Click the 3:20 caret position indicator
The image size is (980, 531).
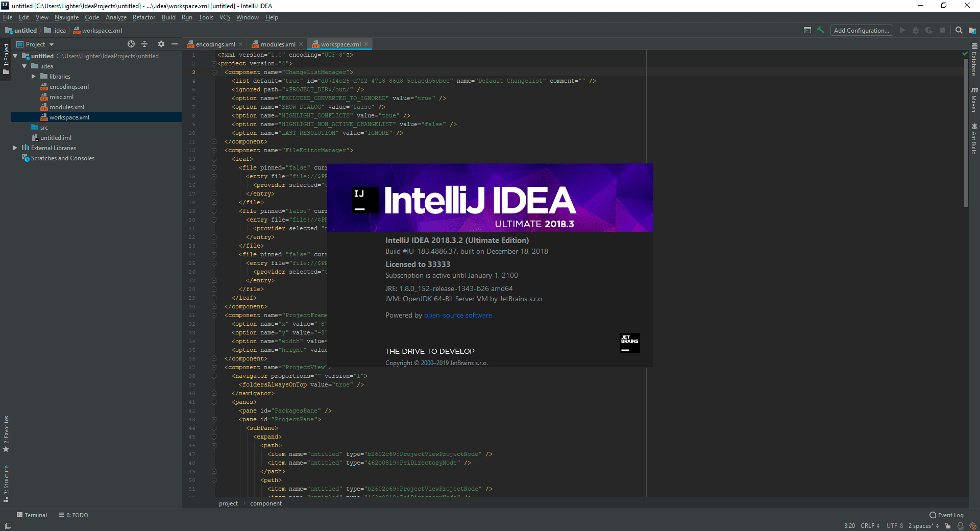pyautogui.click(x=849, y=525)
